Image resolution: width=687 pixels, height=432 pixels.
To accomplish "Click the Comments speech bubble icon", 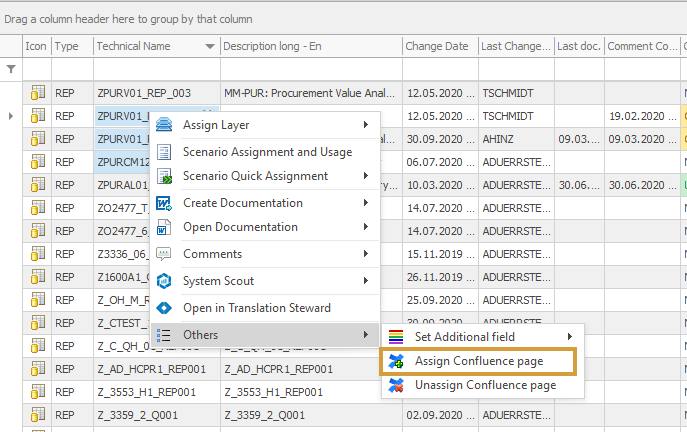I will click(166, 254).
